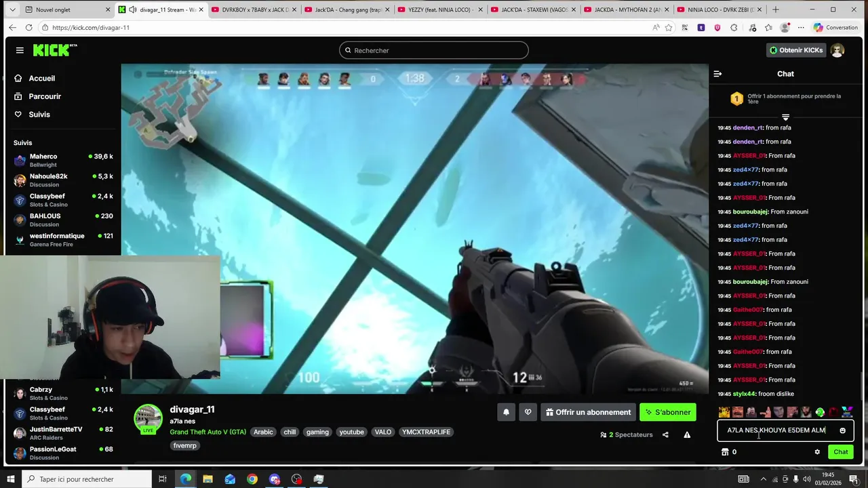Screen dimensions: 868x488
Task: Open the chat shop icon
Action: tap(724, 452)
